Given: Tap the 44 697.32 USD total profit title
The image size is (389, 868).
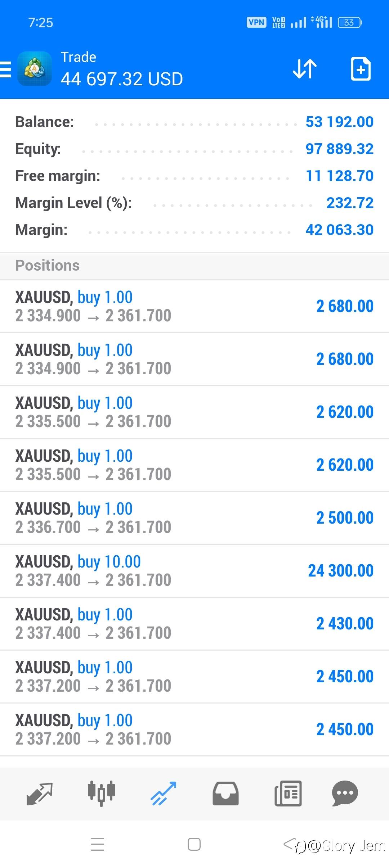Looking at the screenshot, I should tap(122, 79).
